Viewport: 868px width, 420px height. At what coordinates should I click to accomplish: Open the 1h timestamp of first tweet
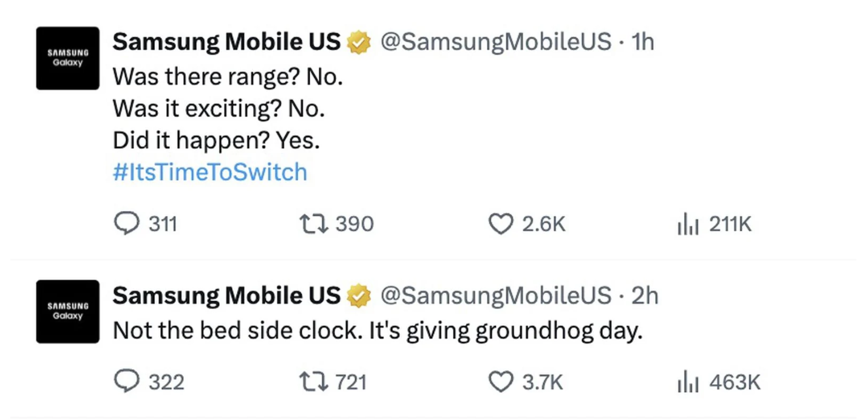[x=643, y=42]
